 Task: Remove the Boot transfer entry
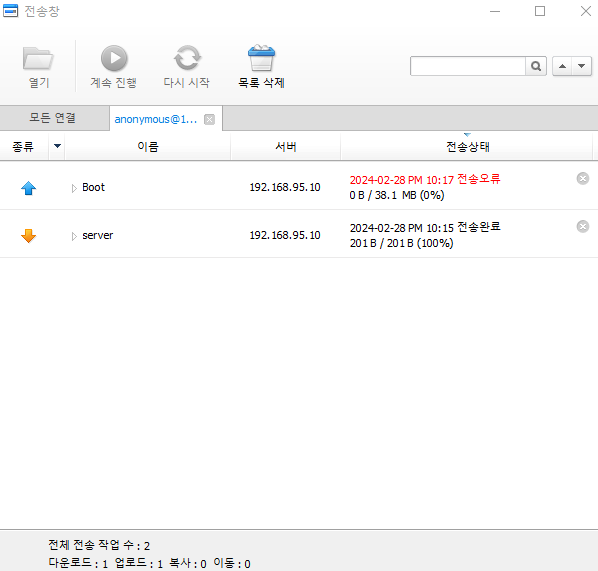[583, 179]
